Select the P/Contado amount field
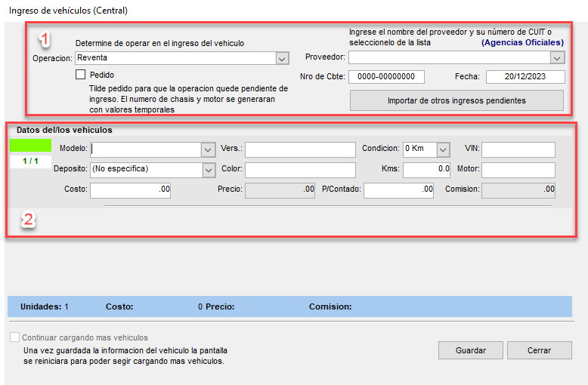588x385 pixels. 398,190
